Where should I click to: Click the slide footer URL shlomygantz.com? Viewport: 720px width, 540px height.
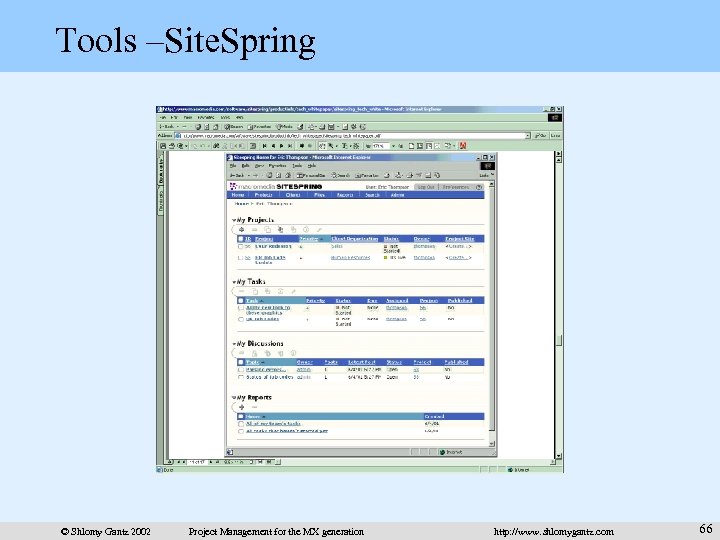(x=554, y=532)
